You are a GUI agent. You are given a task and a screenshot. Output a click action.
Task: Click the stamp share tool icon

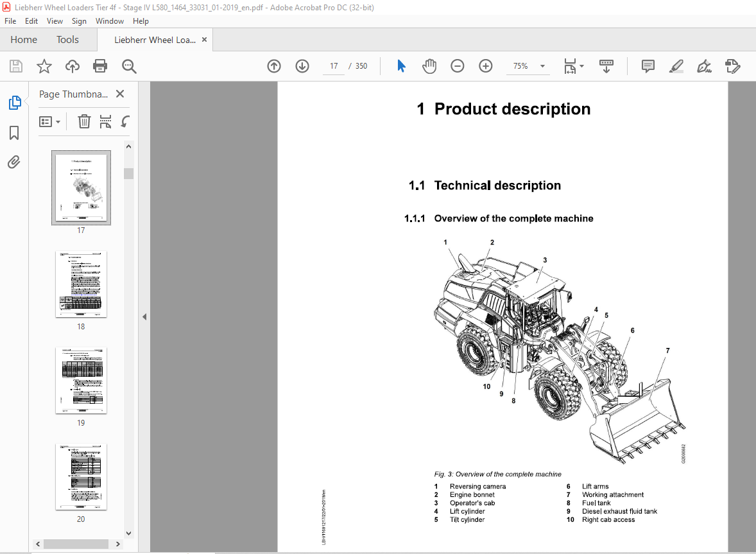pos(732,66)
